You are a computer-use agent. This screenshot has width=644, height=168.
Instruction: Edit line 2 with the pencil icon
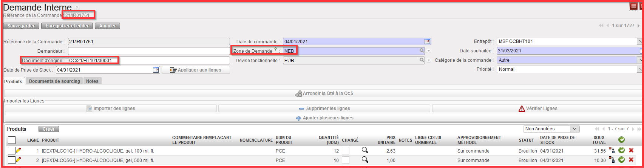pos(18,160)
